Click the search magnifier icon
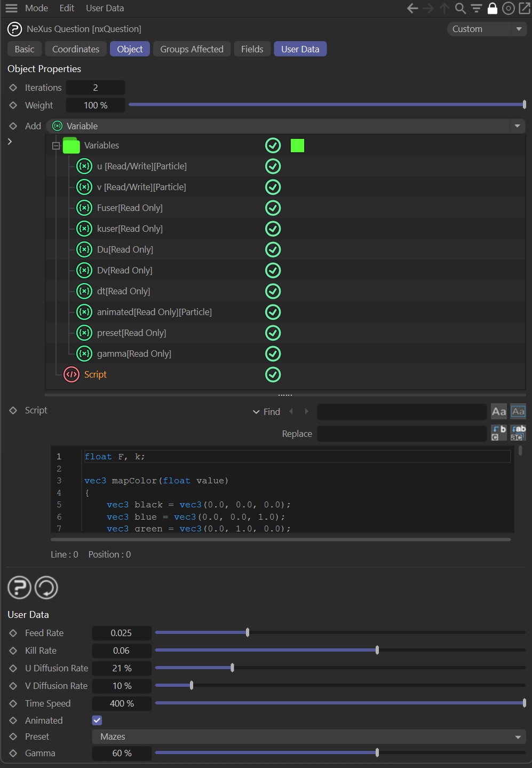532x768 pixels. tap(460, 9)
